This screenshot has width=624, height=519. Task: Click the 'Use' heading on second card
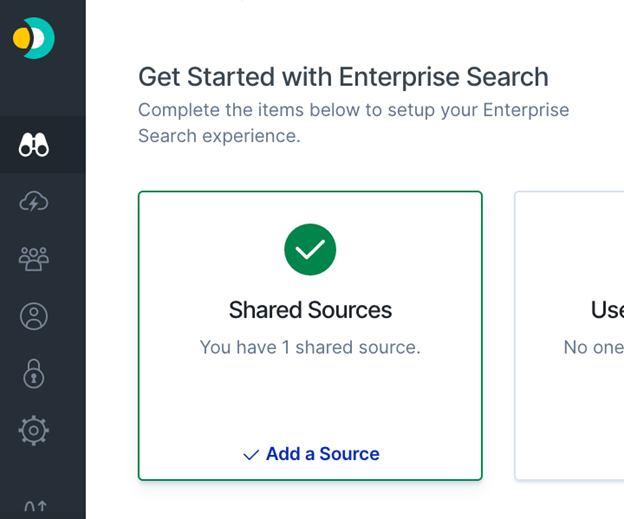pos(607,310)
